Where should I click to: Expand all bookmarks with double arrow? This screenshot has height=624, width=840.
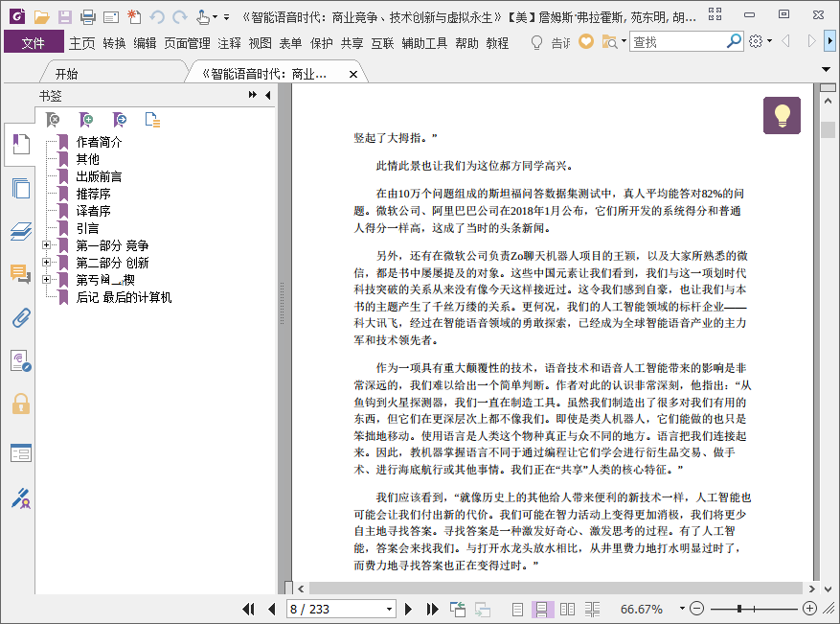point(252,95)
